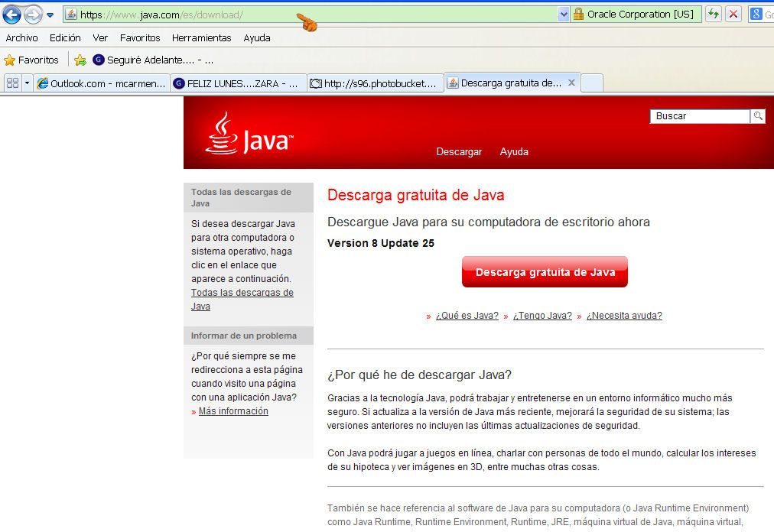Click the Favoritos star button

tap(31, 60)
